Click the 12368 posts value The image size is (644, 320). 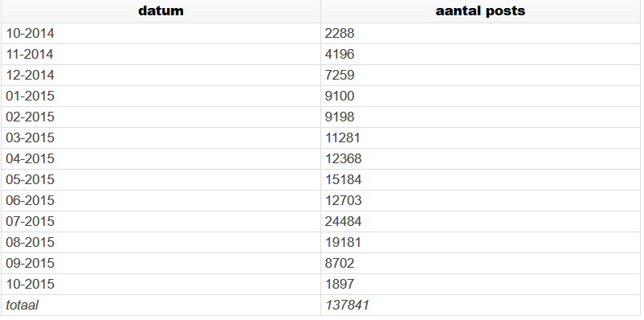coord(343,158)
